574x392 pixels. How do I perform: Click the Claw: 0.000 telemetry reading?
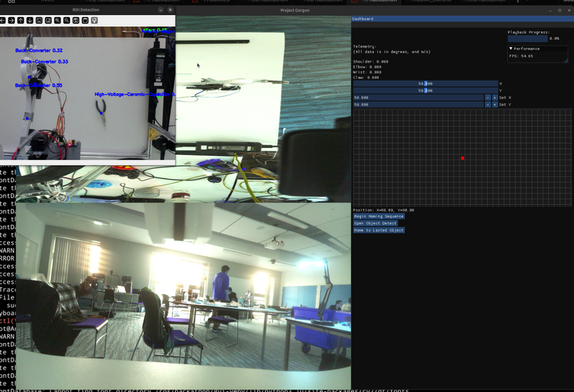click(x=366, y=78)
